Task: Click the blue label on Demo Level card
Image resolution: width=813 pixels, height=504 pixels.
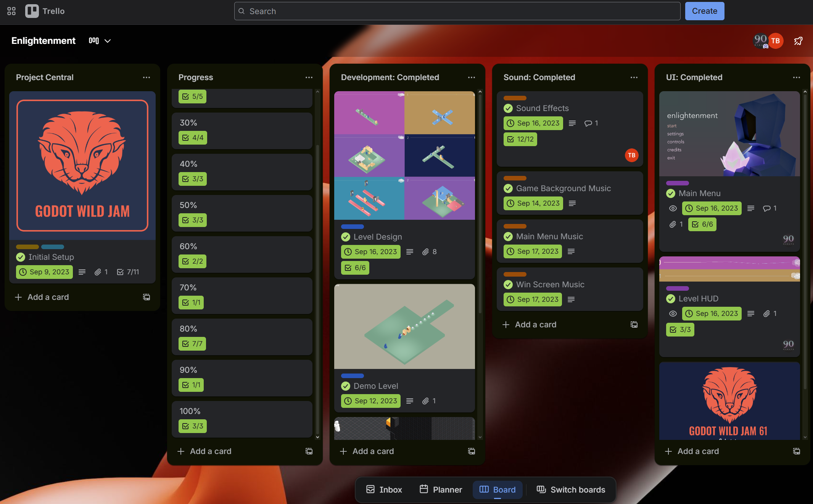Action: (x=352, y=376)
